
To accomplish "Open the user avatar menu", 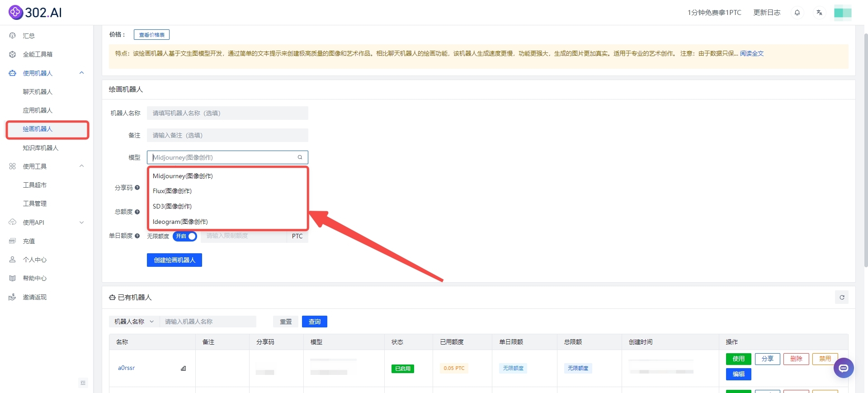I will (x=843, y=13).
